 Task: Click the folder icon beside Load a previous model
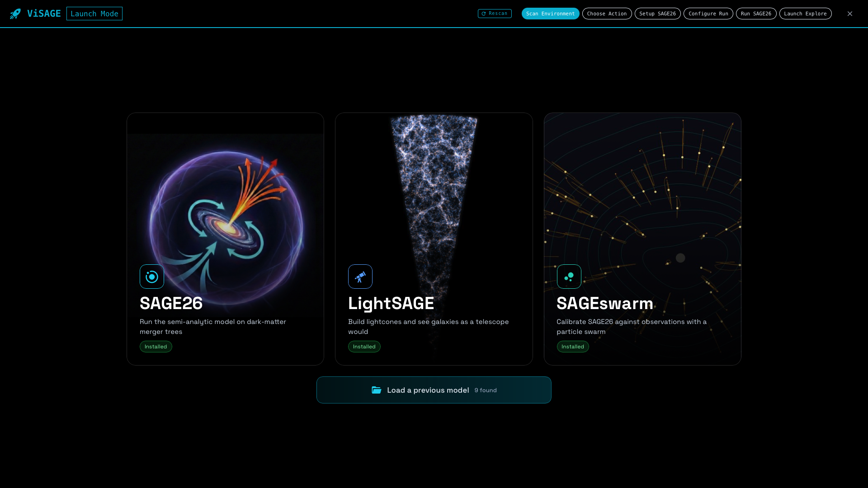point(377,390)
